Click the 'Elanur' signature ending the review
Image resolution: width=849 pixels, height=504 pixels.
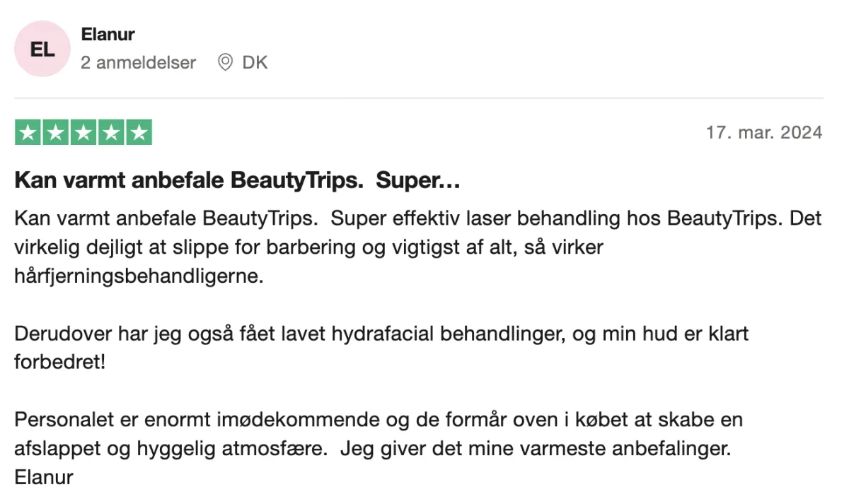point(44,478)
